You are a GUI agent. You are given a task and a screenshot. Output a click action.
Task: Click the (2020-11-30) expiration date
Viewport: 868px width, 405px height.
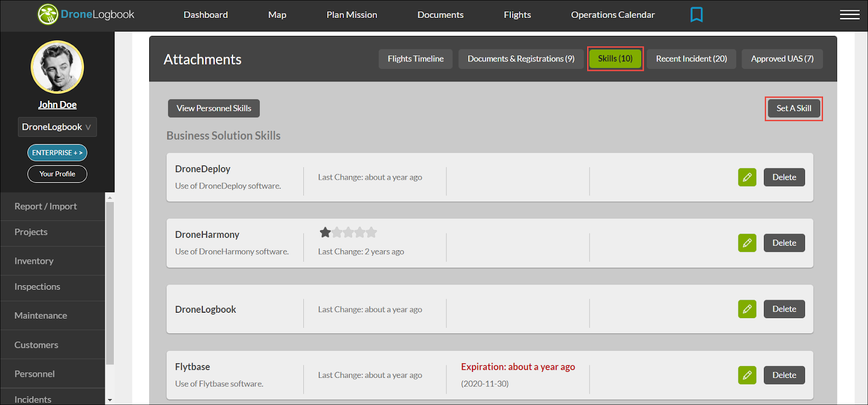[485, 384]
